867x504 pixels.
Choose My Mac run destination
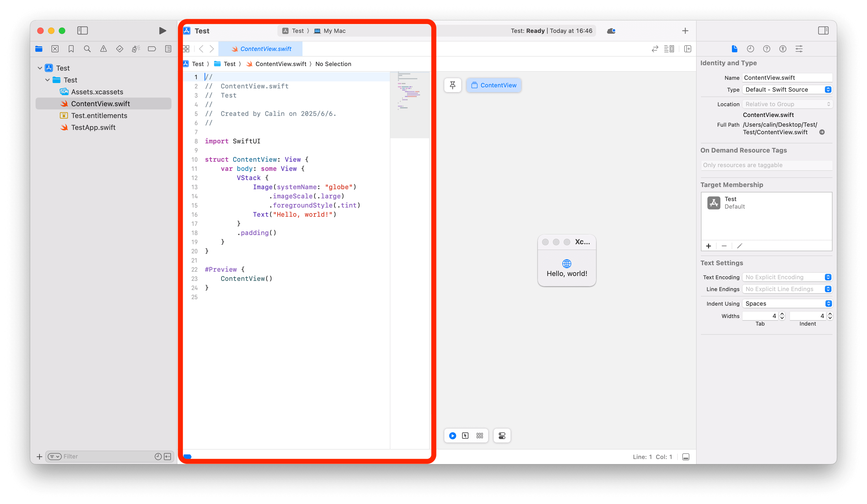pyautogui.click(x=330, y=31)
